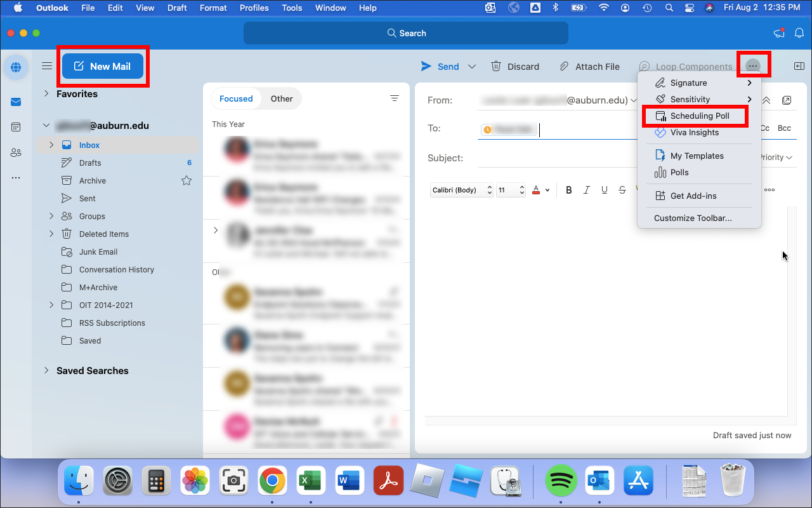This screenshot has width=812, height=508.
Task: Toggle the side panel icon at top right
Action: pyautogui.click(x=799, y=66)
